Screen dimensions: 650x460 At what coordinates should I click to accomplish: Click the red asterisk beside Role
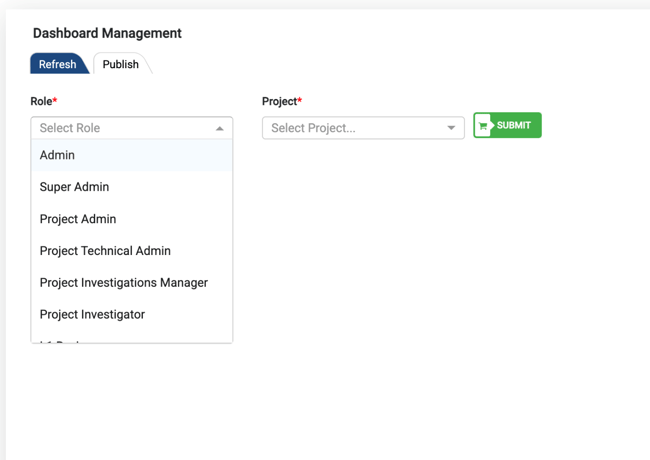tap(55, 100)
